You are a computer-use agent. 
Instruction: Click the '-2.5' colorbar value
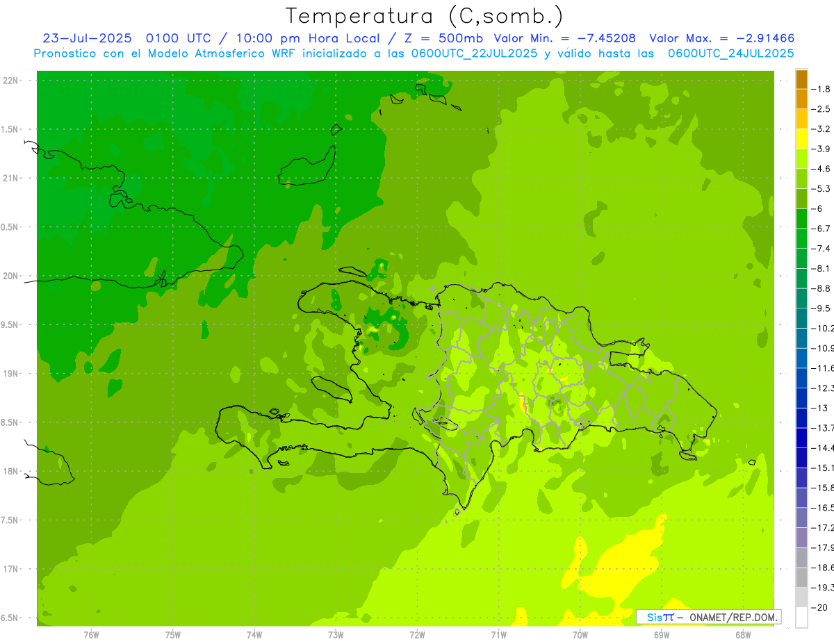click(821, 109)
